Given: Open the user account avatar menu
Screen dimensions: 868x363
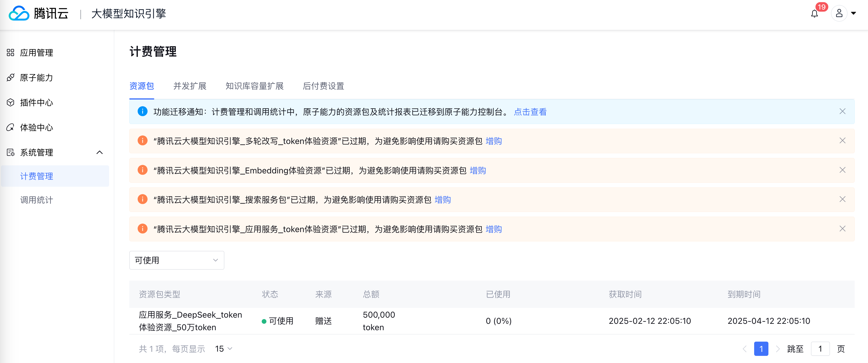Looking at the screenshot, I should click(x=839, y=14).
